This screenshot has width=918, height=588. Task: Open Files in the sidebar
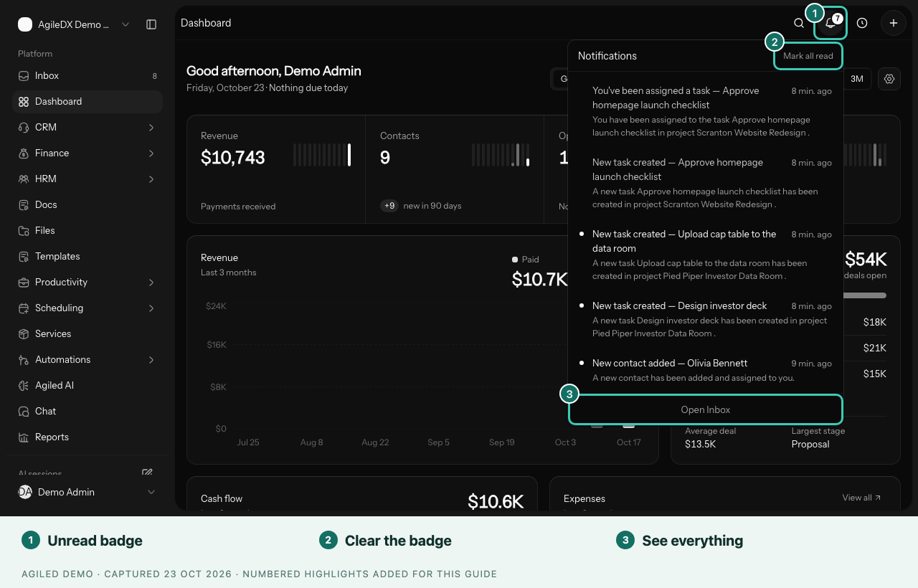tap(87, 231)
